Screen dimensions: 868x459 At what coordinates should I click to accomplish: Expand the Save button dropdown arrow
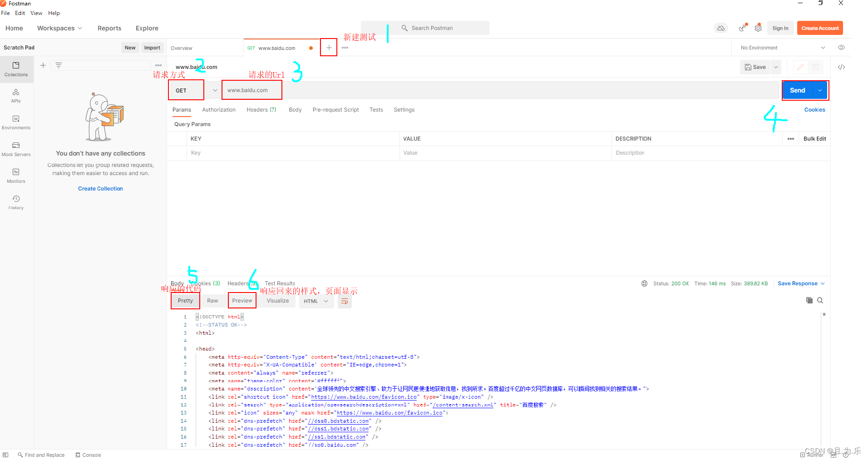coord(776,67)
